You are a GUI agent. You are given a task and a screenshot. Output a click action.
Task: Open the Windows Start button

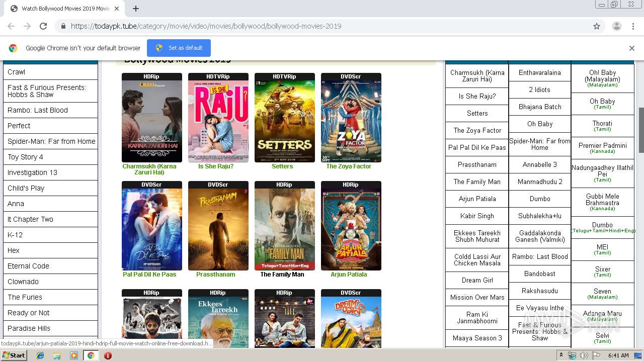tap(14, 355)
